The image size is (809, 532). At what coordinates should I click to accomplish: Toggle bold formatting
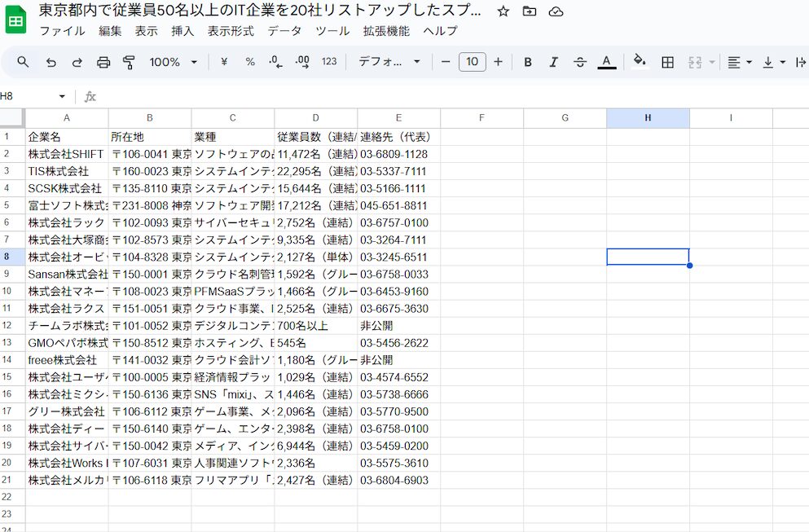[528, 62]
